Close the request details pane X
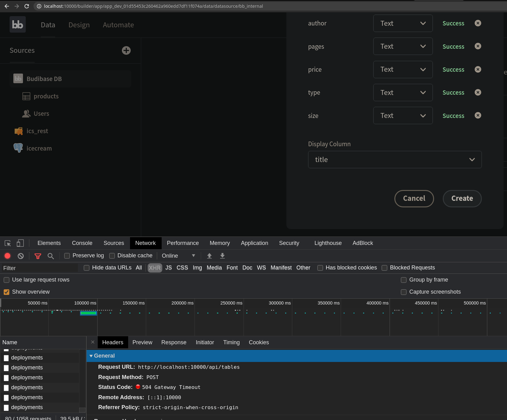 [93, 342]
